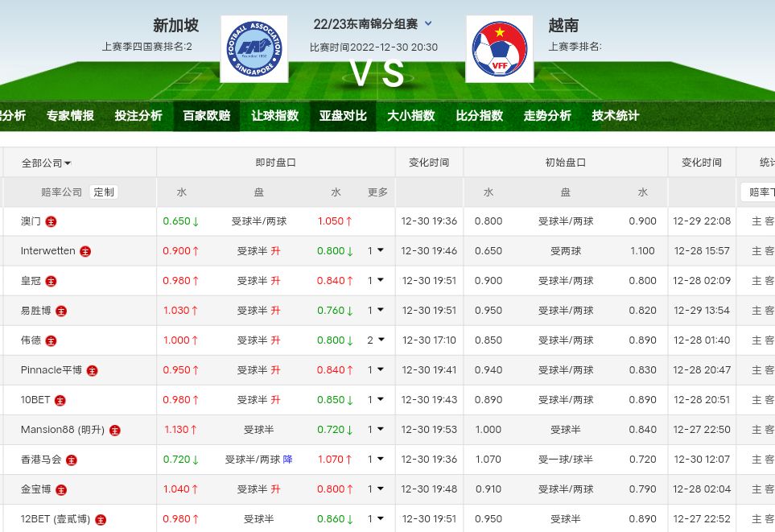The image size is (775, 532).
Task: Select the 让球指数 tab
Action: [274, 116]
